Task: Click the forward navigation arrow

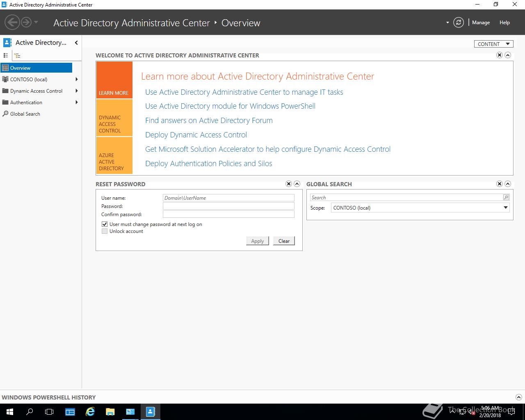Action: pyautogui.click(x=26, y=22)
